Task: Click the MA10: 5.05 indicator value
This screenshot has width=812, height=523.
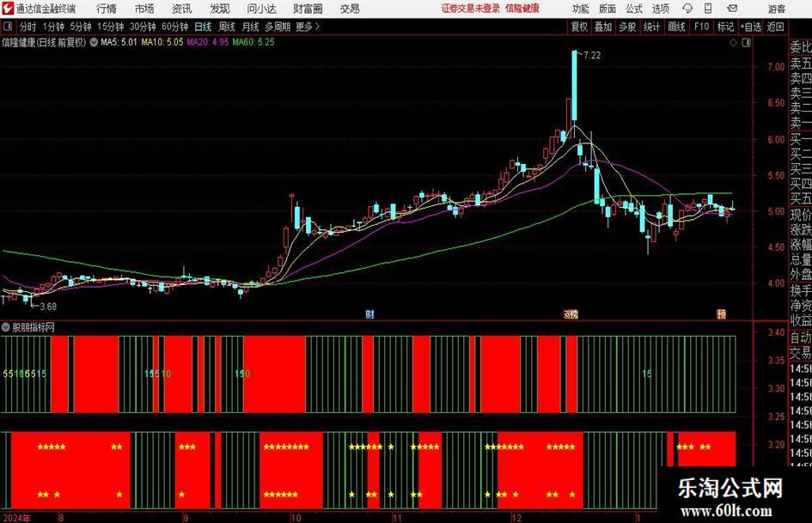Action: click(162, 42)
